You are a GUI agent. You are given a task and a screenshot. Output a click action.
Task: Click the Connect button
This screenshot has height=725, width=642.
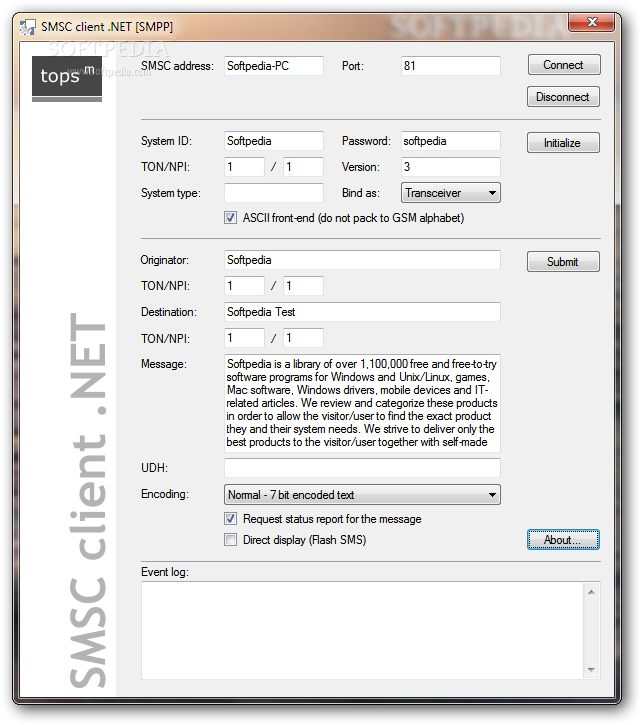(564, 65)
